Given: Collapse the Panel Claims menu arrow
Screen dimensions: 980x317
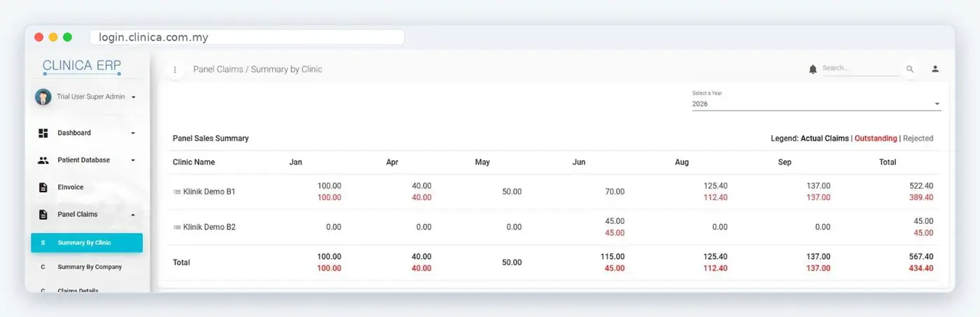Looking at the screenshot, I should pos(133,214).
